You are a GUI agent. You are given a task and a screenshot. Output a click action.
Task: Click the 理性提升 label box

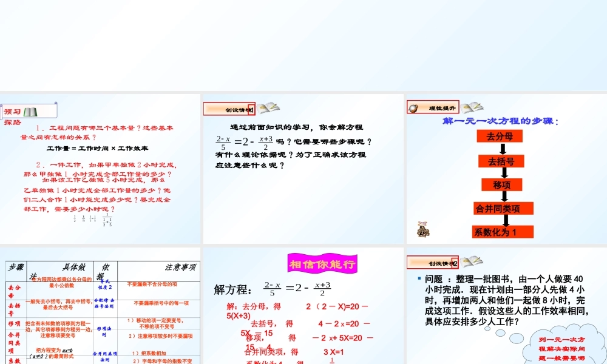point(433,107)
